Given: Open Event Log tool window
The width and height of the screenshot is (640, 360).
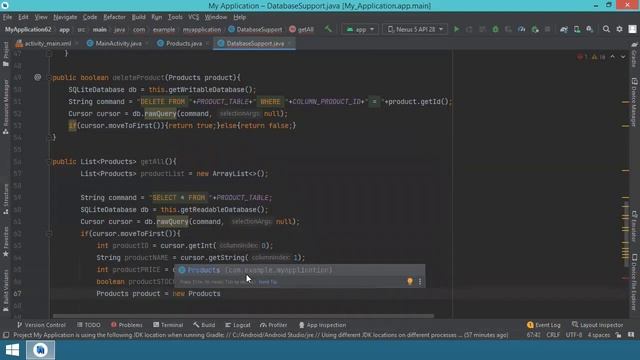Looking at the screenshot, I should pos(544,325).
